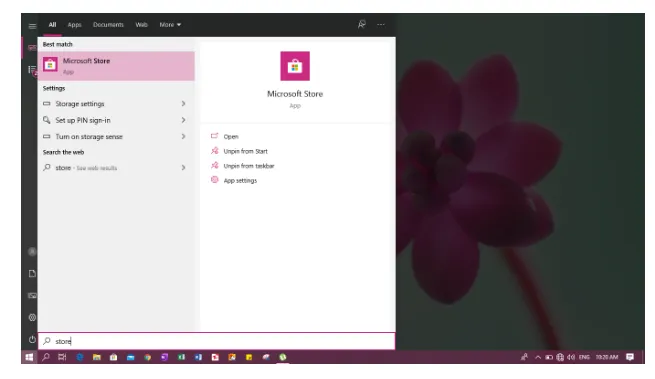
Task: Open the yellow Sticky Notes taskbar icon
Action: 249,357
